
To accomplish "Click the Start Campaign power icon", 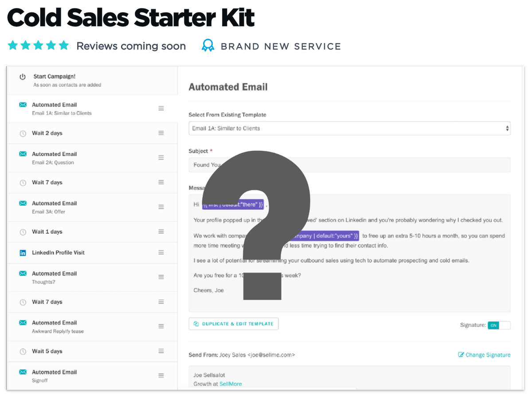I will [x=23, y=77].
